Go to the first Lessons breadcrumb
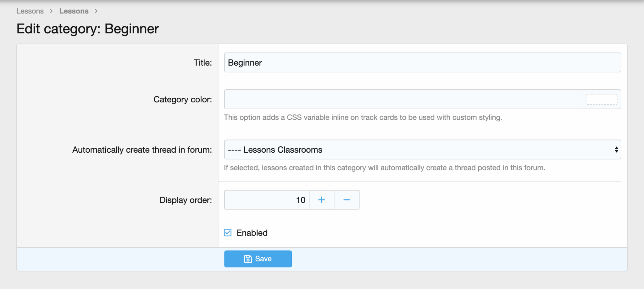Screen dimensions: 644x289 30,11
